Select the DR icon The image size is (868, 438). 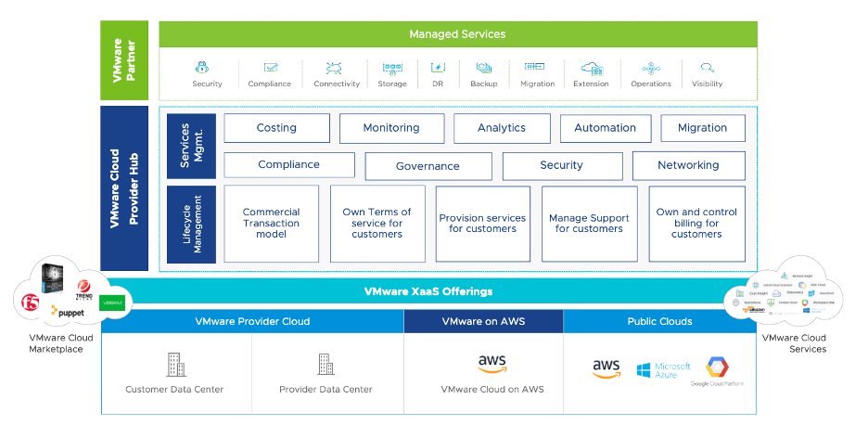[x=438, y=68]
